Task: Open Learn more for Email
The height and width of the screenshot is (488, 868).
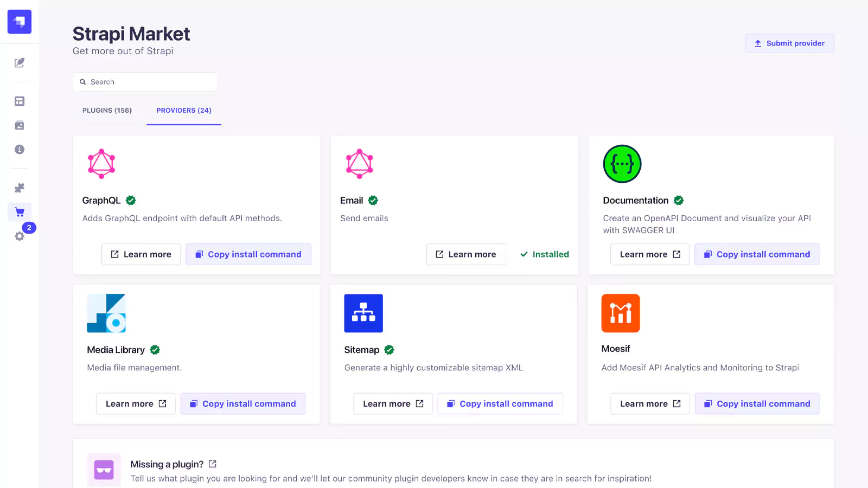Action: click(466, 254)
